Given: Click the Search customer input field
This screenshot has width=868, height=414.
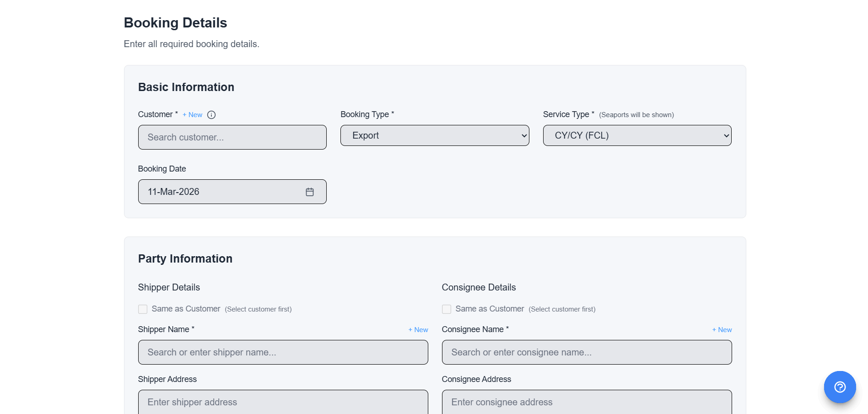Looking at the screenshot, I should 232,137.
